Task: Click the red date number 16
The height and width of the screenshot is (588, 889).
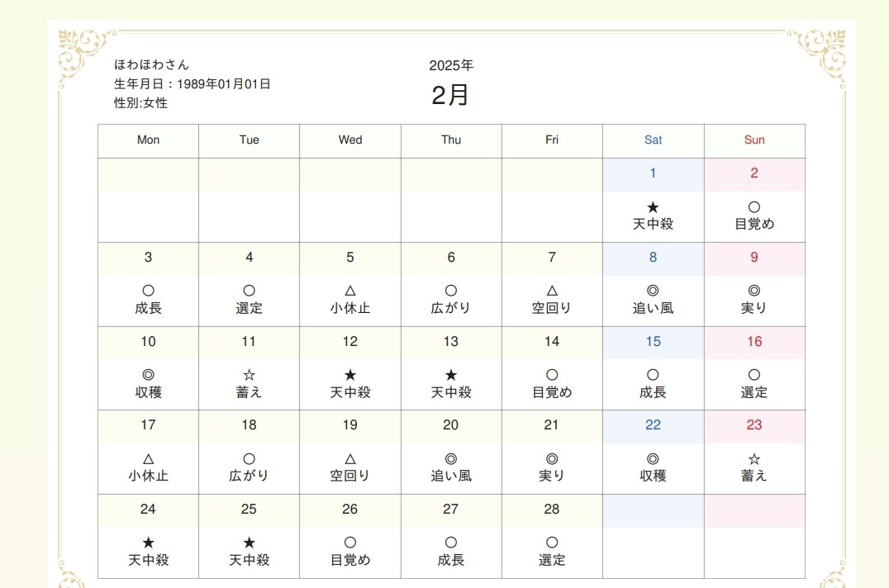Action: (754, 342)
